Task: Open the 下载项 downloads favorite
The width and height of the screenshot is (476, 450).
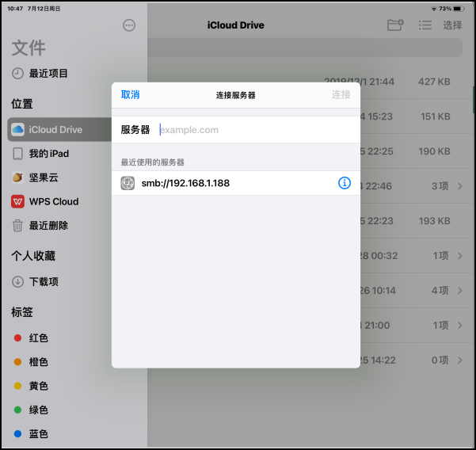Action: pyautogui.click(x=44, y=281)
